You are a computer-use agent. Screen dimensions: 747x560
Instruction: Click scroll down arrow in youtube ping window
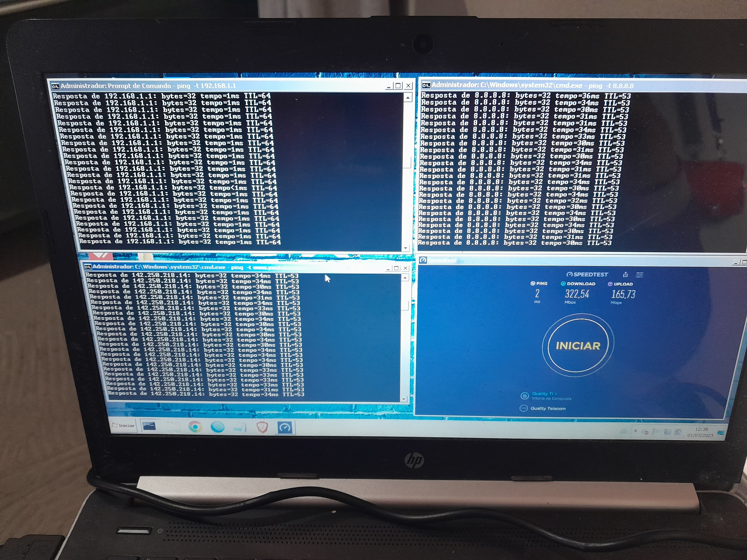[x=404, y=399]
